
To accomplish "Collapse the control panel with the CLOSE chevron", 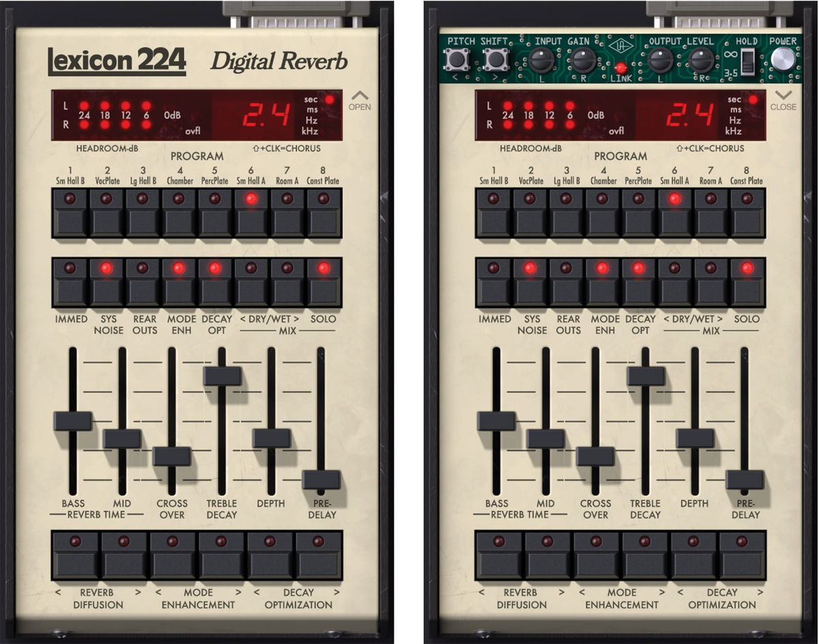I will click(x=783, y=99).
